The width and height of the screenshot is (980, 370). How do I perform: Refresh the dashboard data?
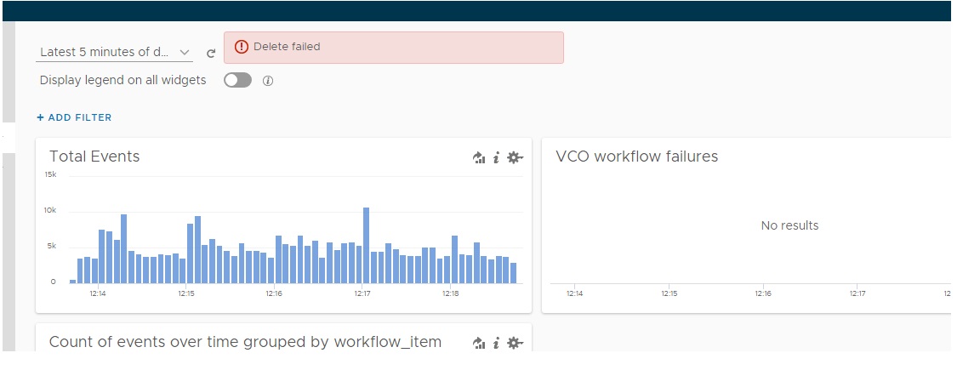coord(211,53)
